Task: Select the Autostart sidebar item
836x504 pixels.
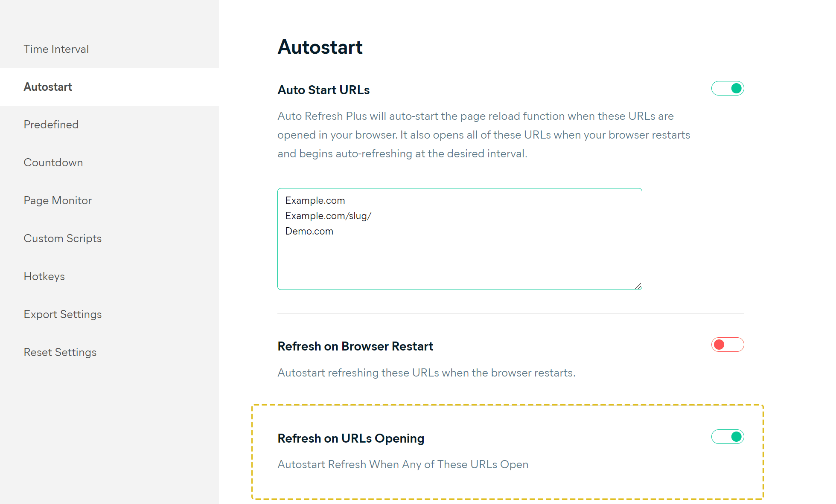Action: [x=48, y=87]
